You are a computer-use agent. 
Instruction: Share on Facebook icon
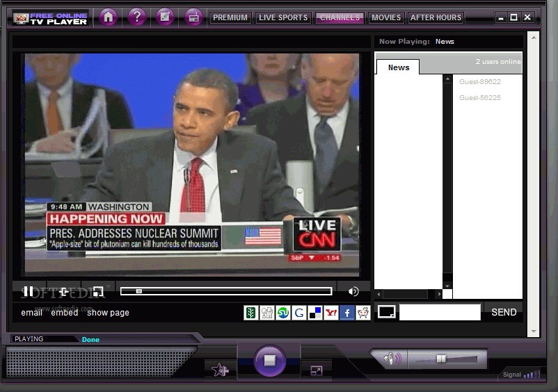[x=346, y=313]
